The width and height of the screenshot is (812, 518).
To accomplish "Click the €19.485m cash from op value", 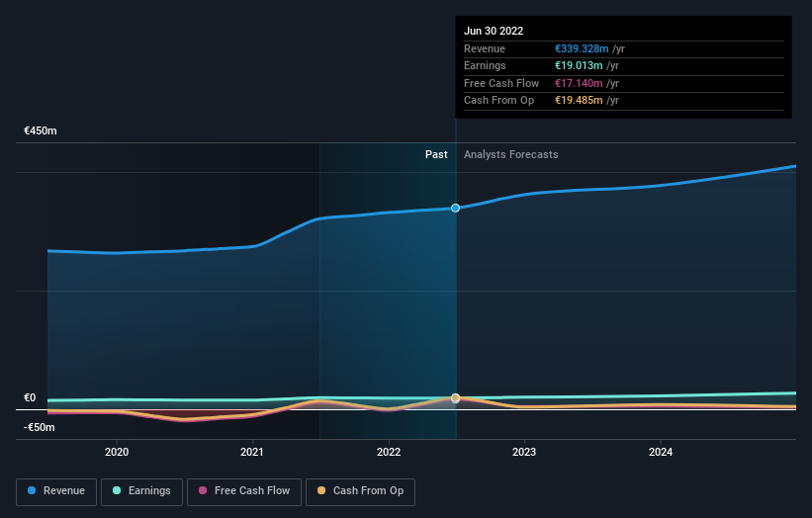I will (x=579, y=101).
